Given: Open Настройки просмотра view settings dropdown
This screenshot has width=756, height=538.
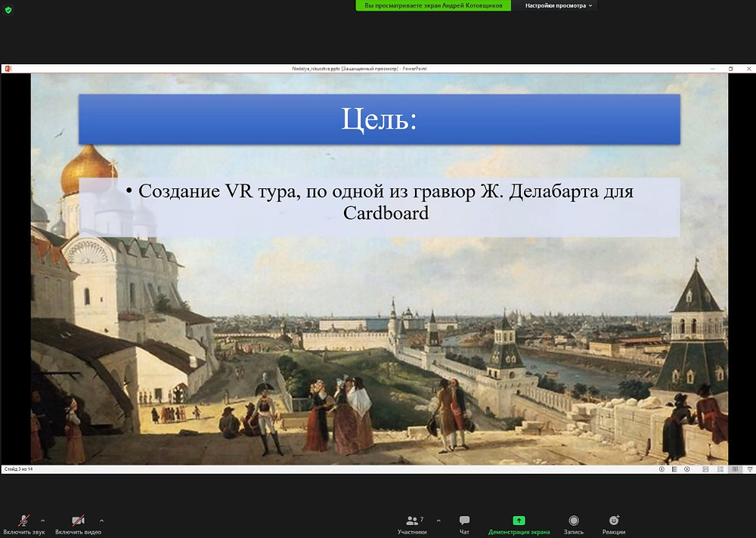Looking at the screenshot, I should [x=559, y=6].
